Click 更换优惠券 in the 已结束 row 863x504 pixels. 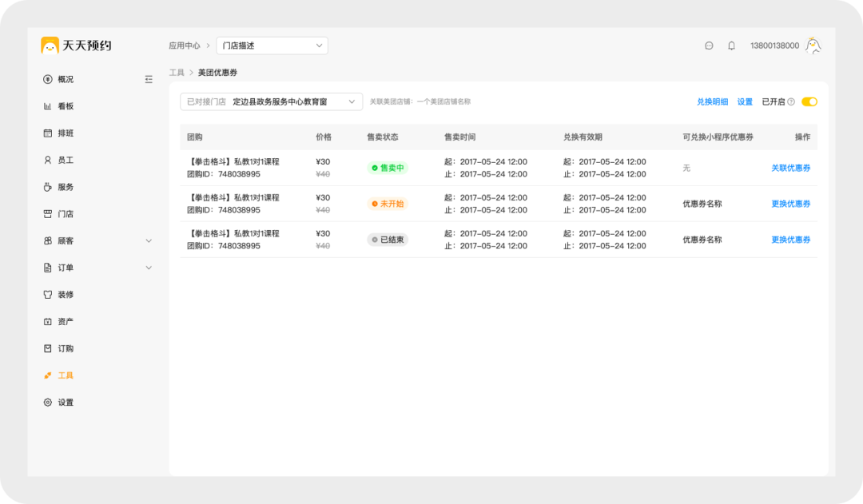(x=790, y=240)
